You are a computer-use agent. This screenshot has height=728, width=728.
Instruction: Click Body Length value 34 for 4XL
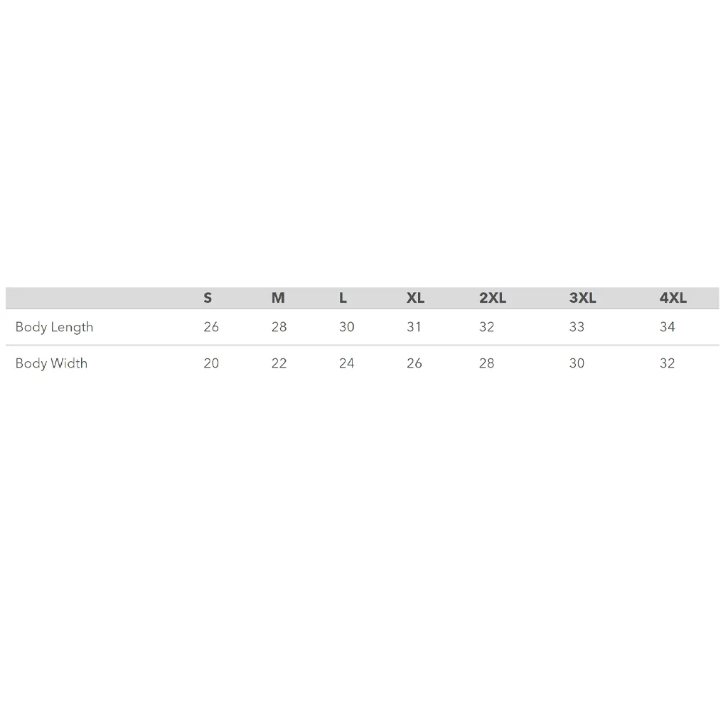pyautogui.click(x=667, y=327)
